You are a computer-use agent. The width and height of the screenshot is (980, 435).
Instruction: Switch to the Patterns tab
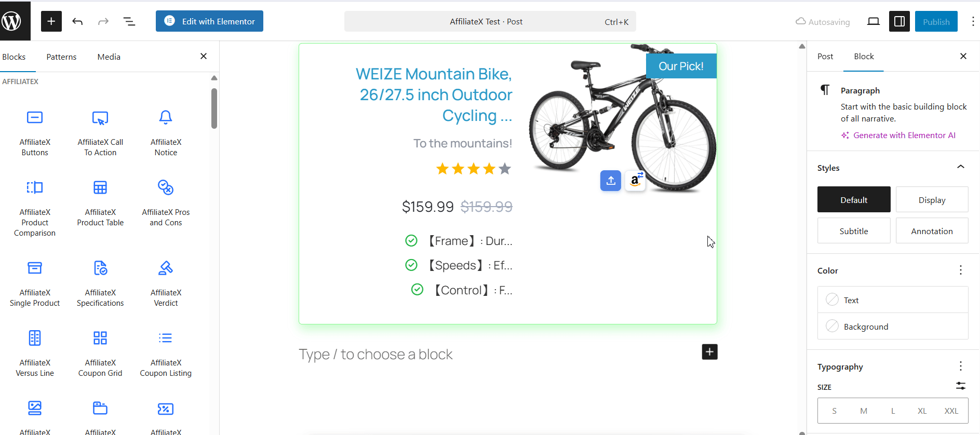pyautogui.click(x=61, y=57)
